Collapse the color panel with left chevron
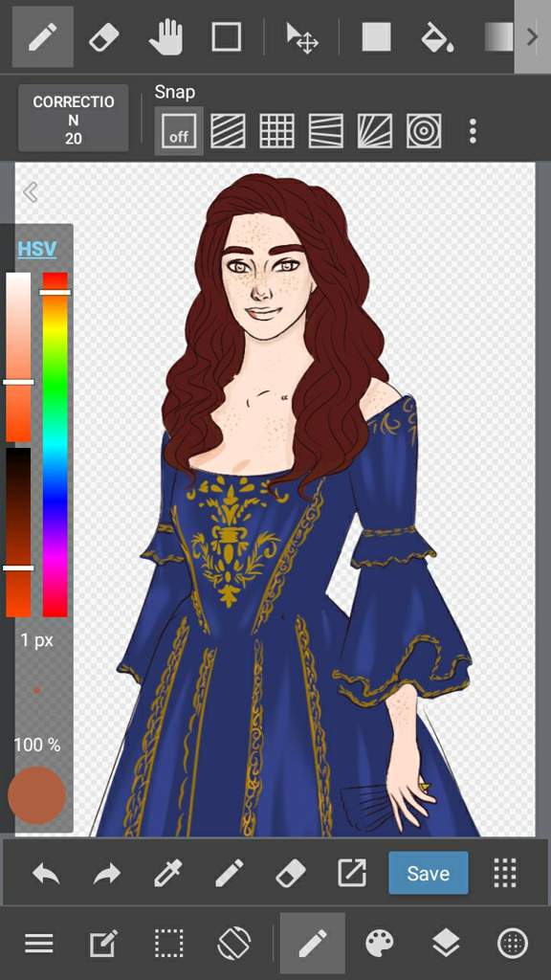551x980 pixels. coord(30,191)
